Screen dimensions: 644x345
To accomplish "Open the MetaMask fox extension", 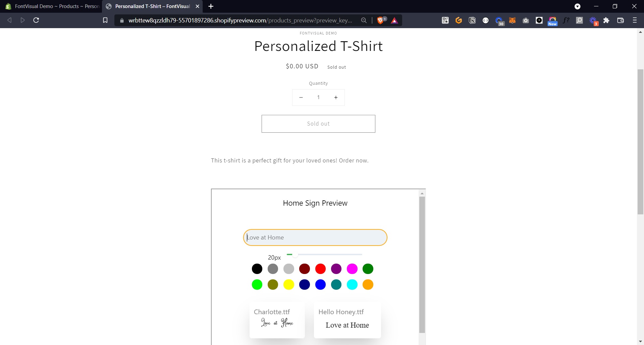I will pos(512,20).
